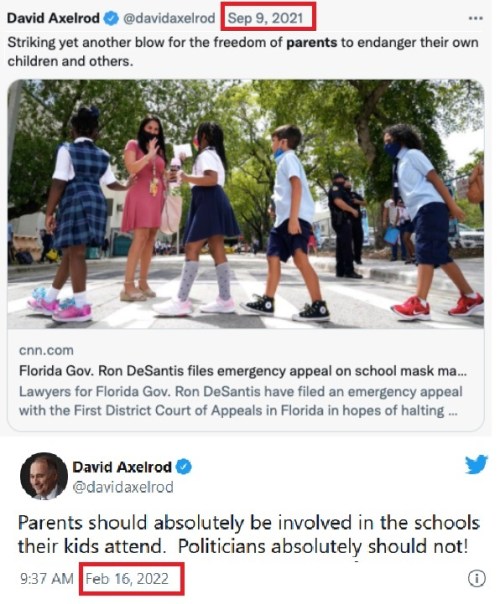Click the bold word parents in tweet
This screenshot has height=604, width=500.
tap(312, 42)
